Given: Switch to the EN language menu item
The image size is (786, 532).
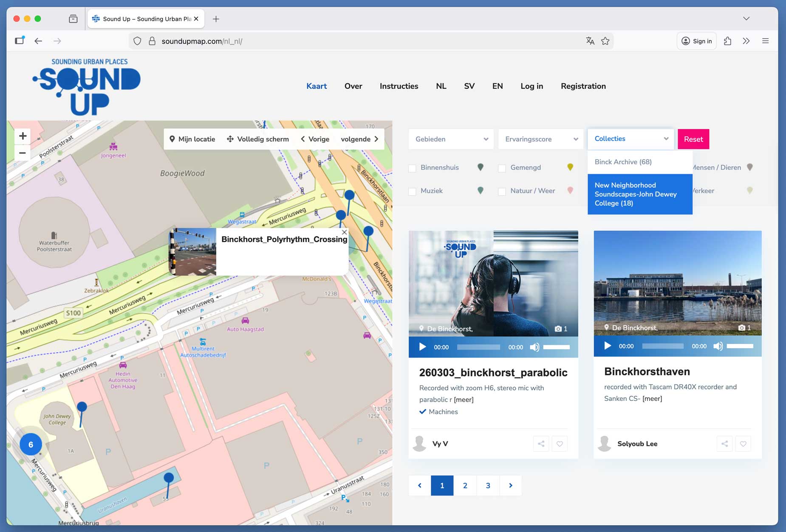Looking at the screenshot, I should pyautogui.click(x=497, y=86).
